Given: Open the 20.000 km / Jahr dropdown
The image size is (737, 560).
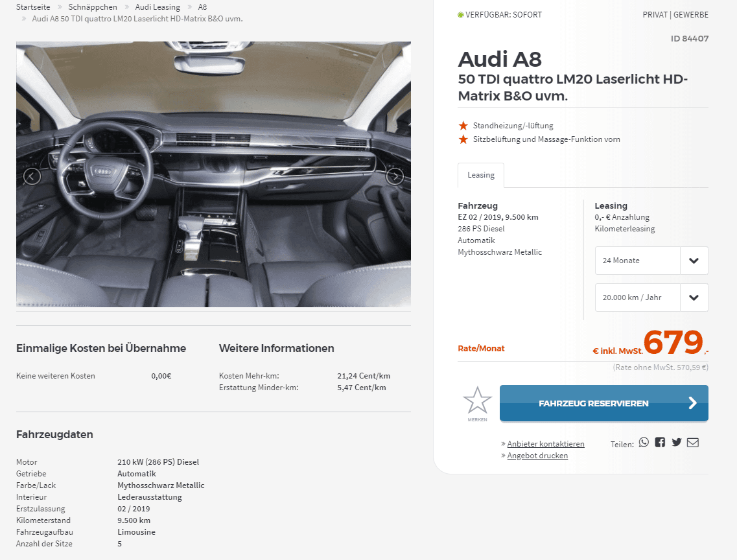Looking at the screenshot, I should pos(651,297).
